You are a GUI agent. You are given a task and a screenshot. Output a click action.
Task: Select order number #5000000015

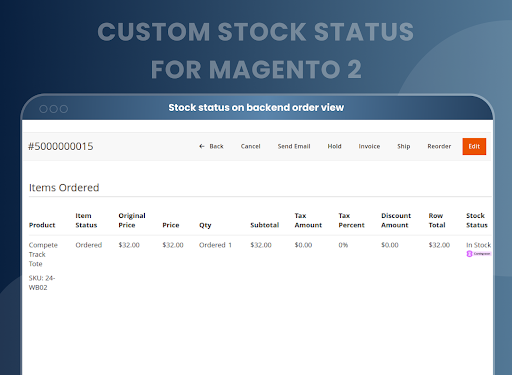coord(61,146)
